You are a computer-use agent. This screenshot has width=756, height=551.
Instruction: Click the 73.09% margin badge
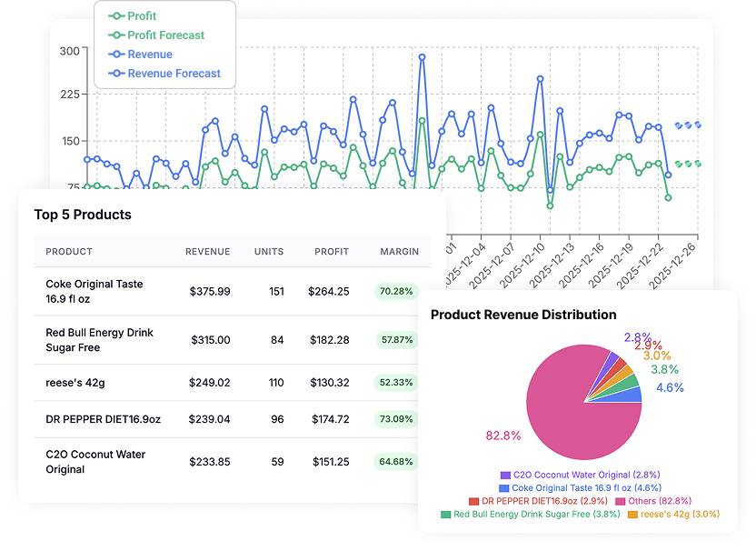pyautogui.click(x=396, y=419)
